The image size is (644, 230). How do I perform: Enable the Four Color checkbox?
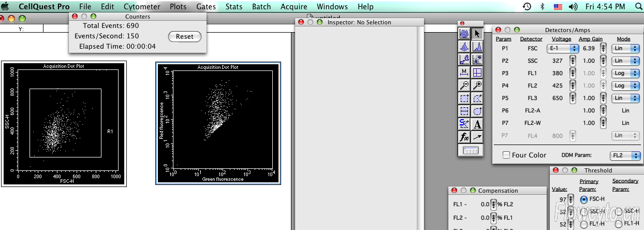pyautogui.click(x=506, y=155)
